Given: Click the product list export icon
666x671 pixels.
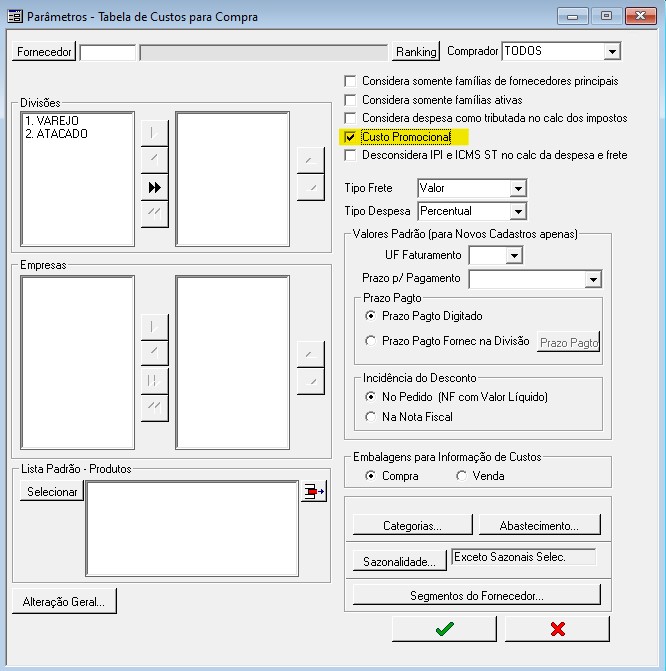Looking at the screenshot, I should coord(314,492).
